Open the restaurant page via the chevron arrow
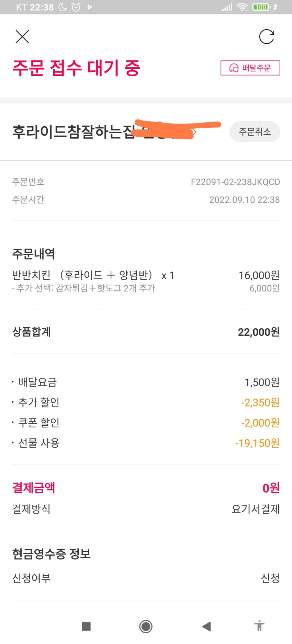This screenshot has width=292, height=644. (x=195, y=132)
